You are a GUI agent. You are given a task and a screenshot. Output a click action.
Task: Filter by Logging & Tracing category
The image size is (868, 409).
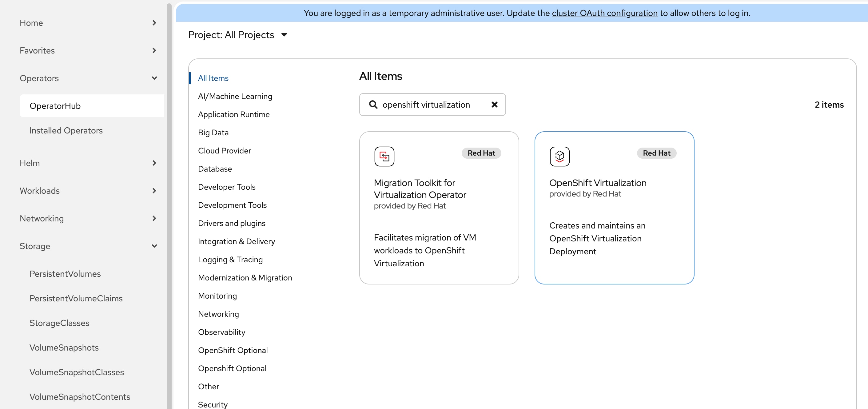[x=230, y=260]
